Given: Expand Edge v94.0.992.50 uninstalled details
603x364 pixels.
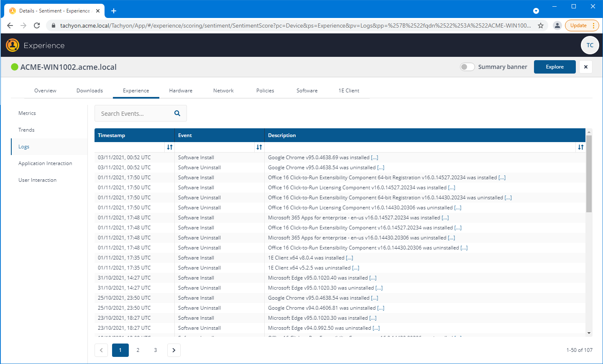Looking at the screenshot, I should point(376,328).
